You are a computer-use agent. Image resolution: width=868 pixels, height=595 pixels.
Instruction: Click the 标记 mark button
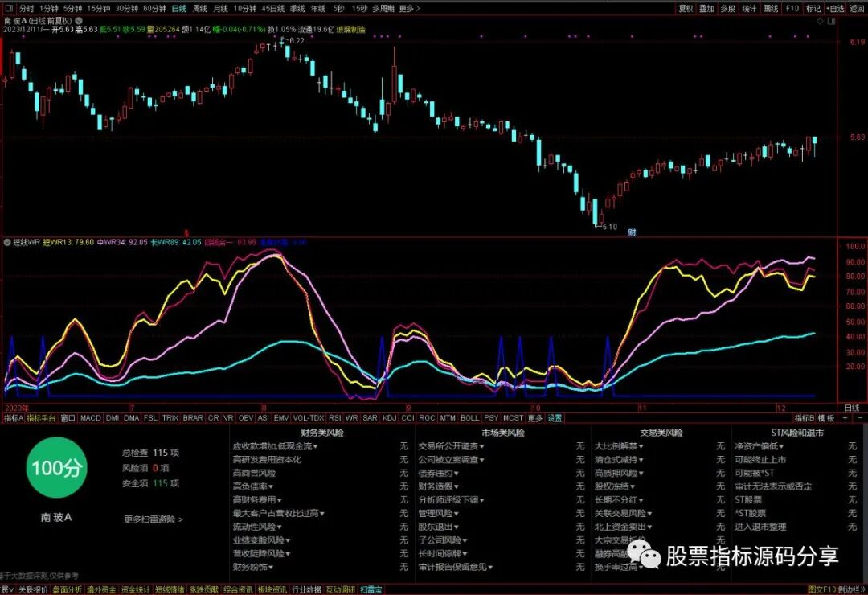coord(813,9)
